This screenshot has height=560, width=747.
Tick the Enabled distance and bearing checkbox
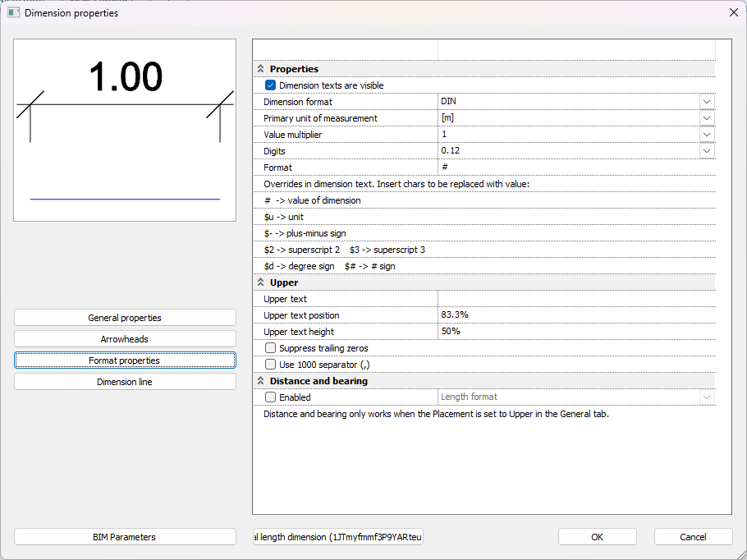[270, 397]
